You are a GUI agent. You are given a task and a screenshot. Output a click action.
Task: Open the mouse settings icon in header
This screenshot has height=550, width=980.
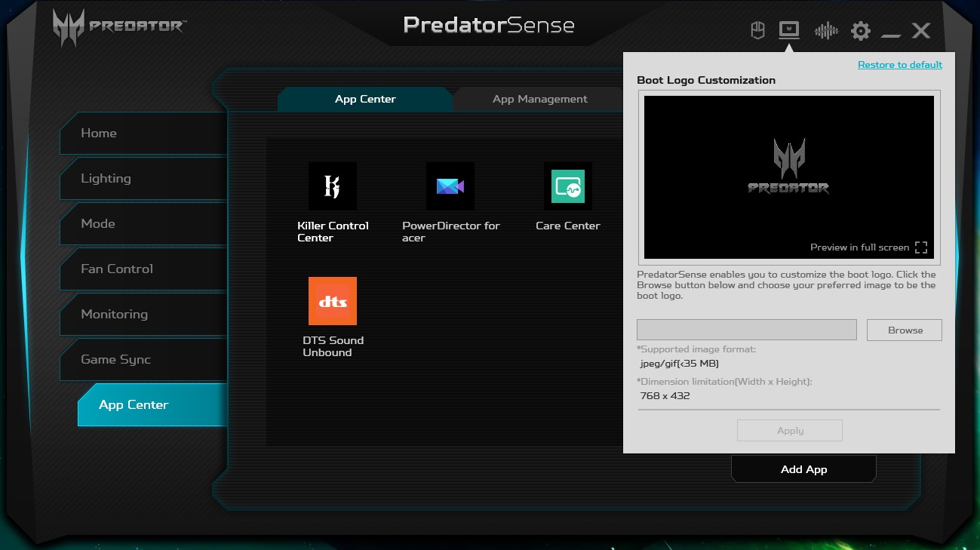click(x=758, y=30)
